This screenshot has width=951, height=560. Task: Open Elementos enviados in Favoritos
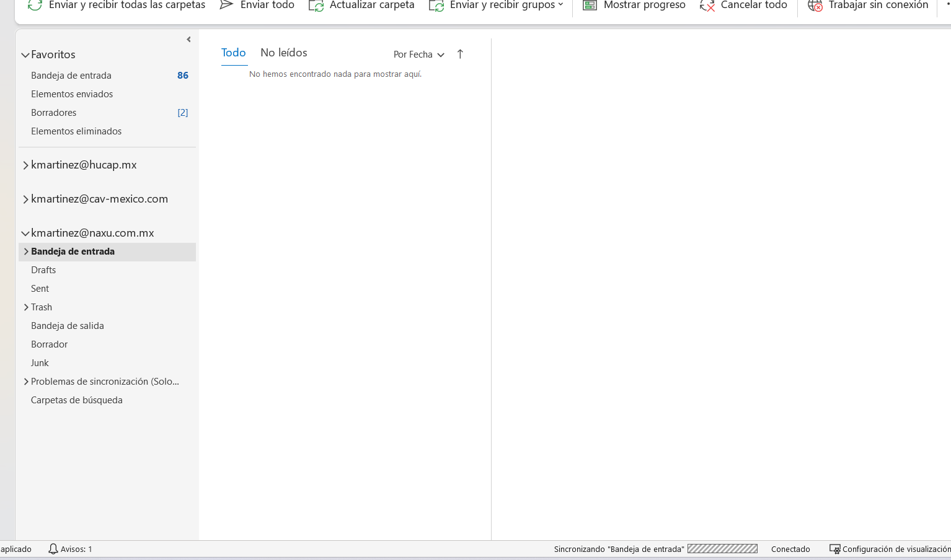[x=72, y=94]
